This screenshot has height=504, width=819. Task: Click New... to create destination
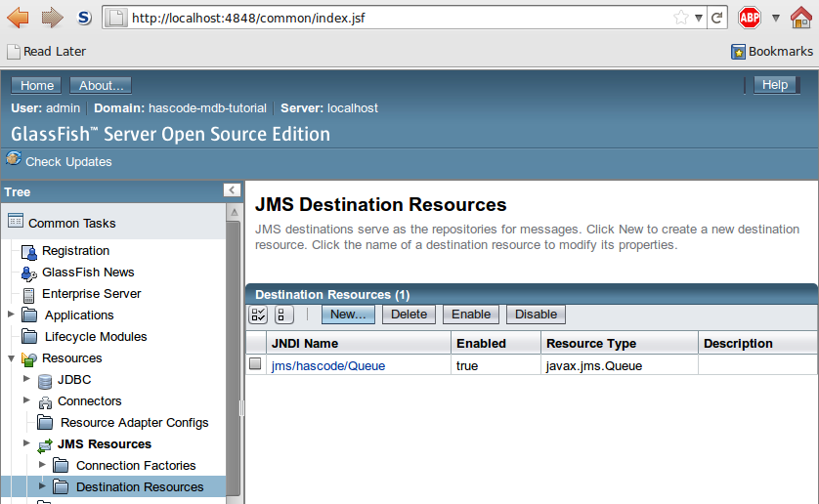pos(348,315)
